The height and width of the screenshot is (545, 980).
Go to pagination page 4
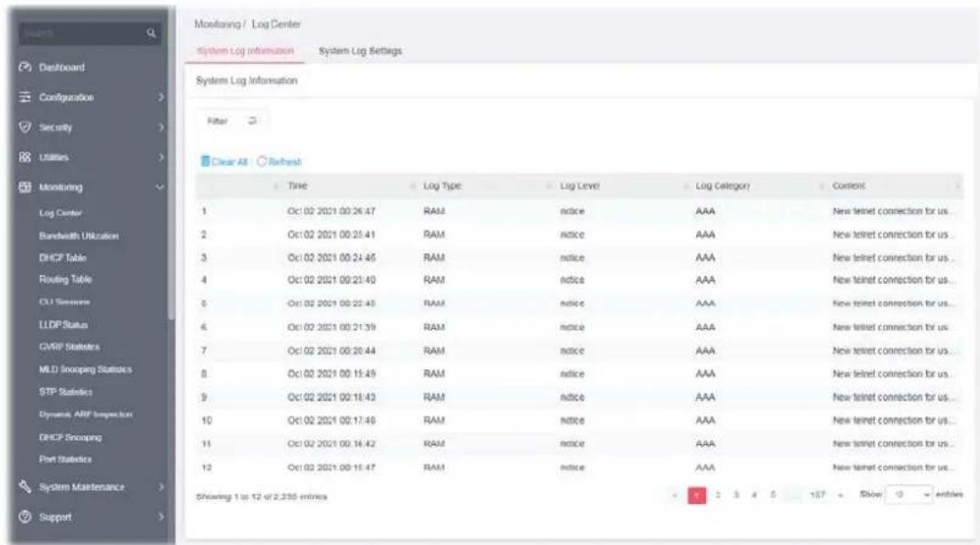(755, 495)
